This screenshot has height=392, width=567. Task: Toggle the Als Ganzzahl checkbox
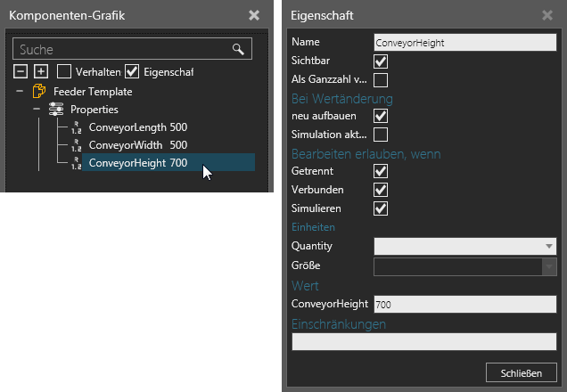coord(381,80)
